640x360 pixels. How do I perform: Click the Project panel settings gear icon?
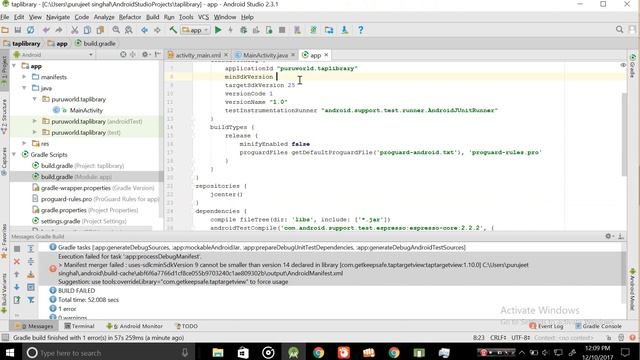[145, 54]
